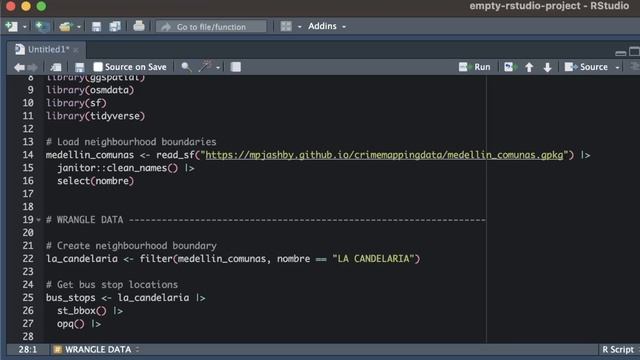Click the janitor::clean_names() code

118,168
